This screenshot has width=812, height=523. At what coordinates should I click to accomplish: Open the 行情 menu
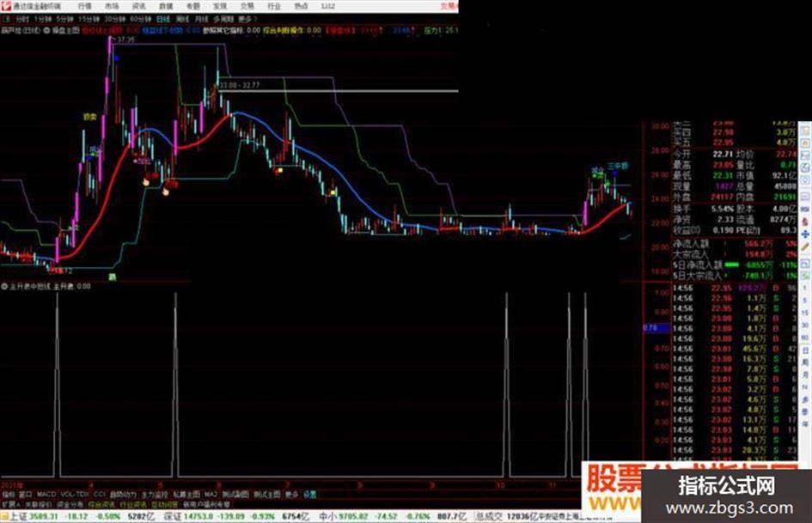pyautogui.click(x=85, y=6)
